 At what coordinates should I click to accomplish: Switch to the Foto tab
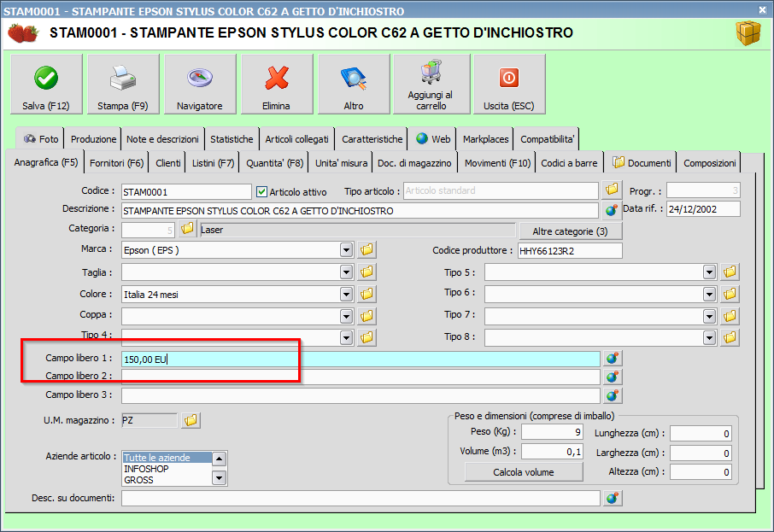point(40,139)
